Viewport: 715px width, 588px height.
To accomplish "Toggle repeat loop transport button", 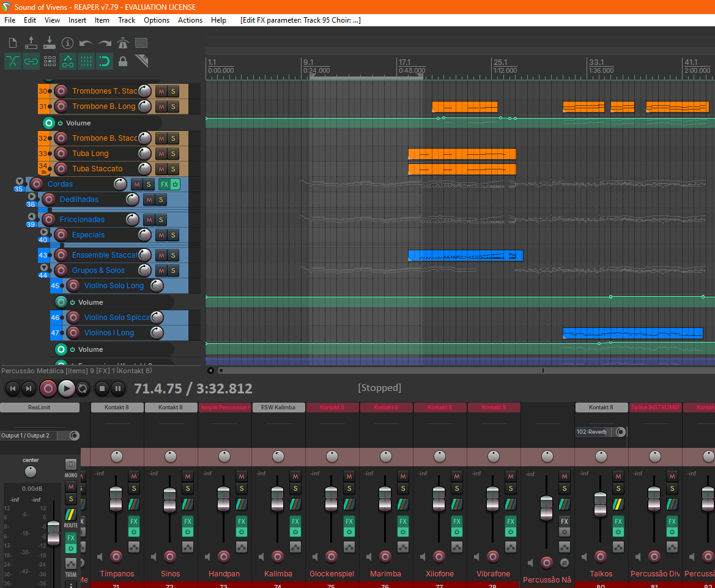I will click(83, 389).
